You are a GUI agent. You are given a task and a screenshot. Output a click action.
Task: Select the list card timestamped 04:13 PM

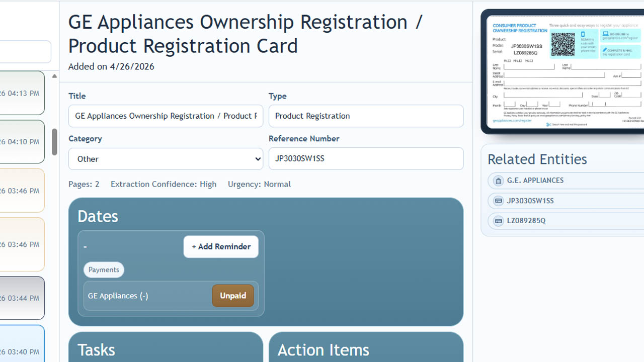click(x=22, y=93)
